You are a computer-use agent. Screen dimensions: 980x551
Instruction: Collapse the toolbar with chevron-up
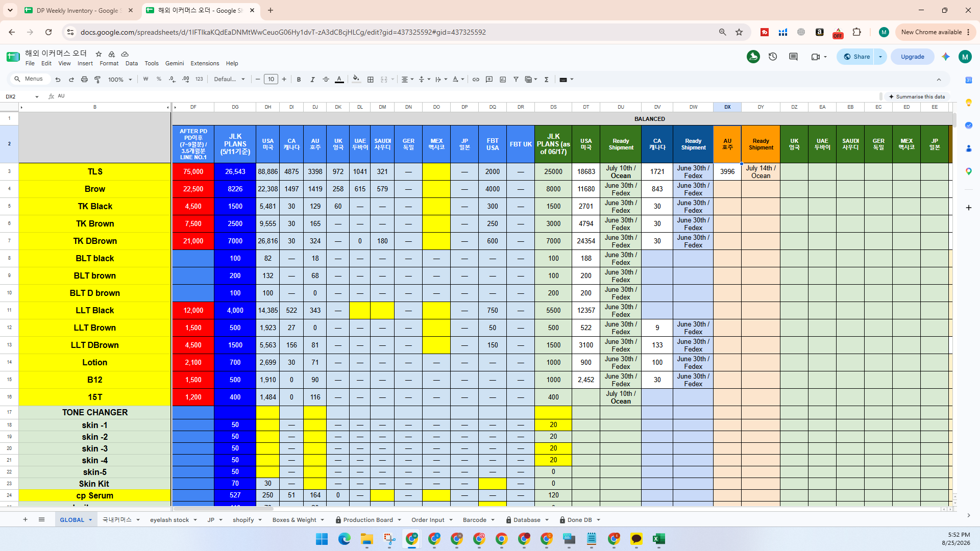coord(939,80)
